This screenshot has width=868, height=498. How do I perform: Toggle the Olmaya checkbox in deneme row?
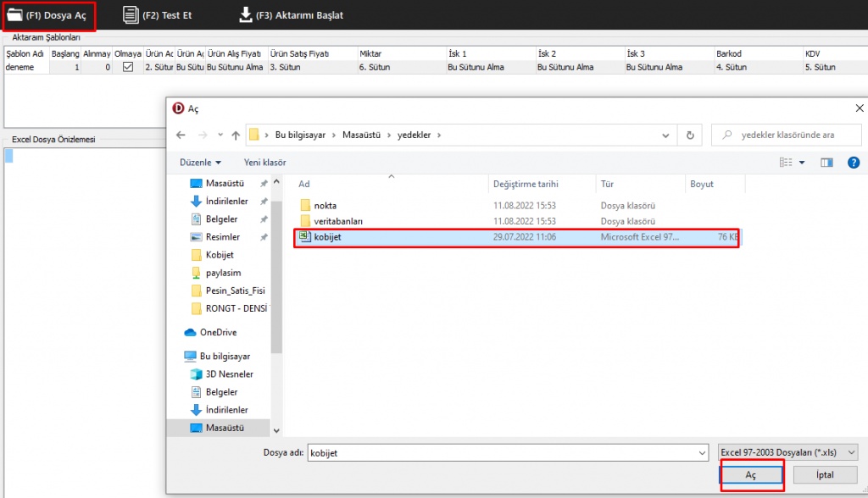pyautogui.click(x=128, y=67)
